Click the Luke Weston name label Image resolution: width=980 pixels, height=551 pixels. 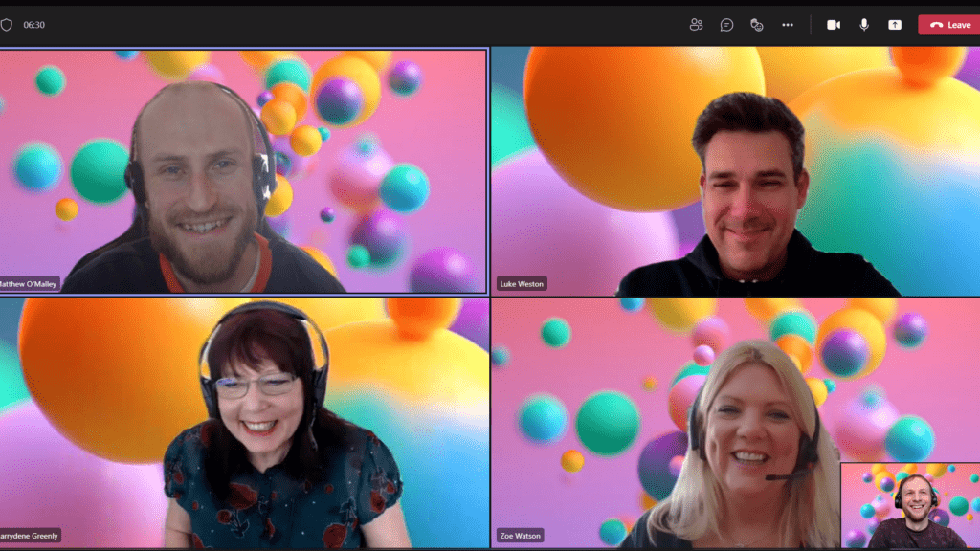[522, 284]
